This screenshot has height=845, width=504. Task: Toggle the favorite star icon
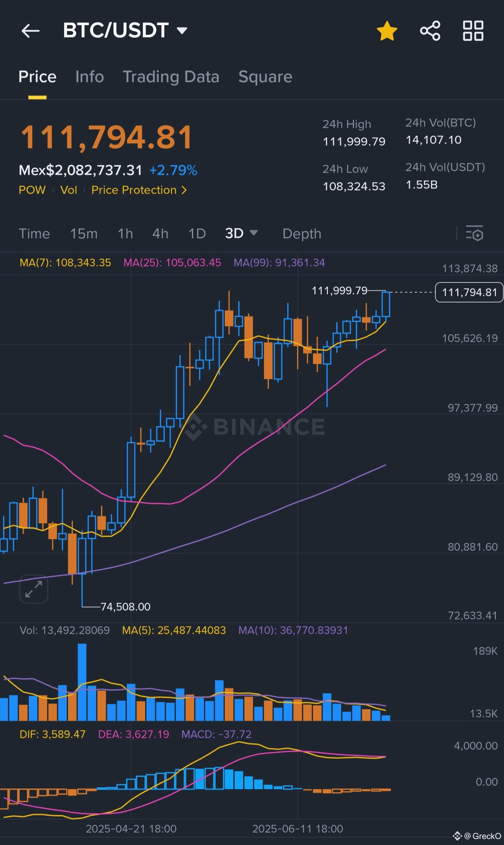coord(387,31)
